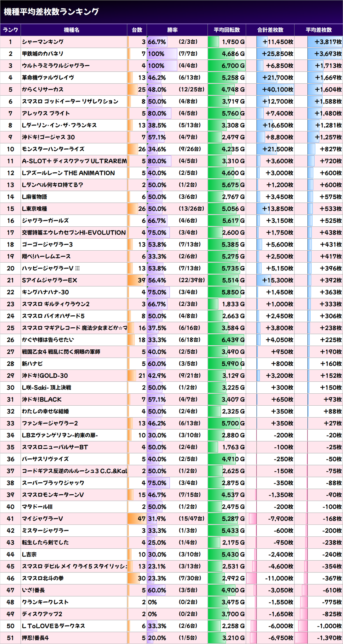Select machine name 新ハナビ
The image size is (343, 644).
[x=32, y=364]
